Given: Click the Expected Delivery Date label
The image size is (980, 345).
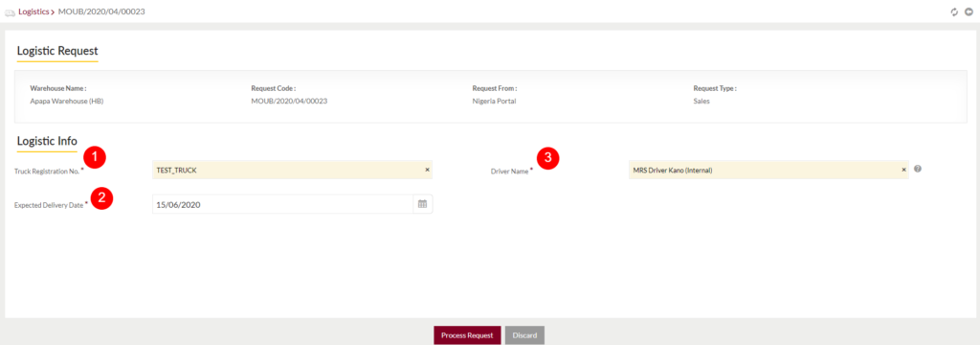Looking at the screenshot, I should coord(49,205).
